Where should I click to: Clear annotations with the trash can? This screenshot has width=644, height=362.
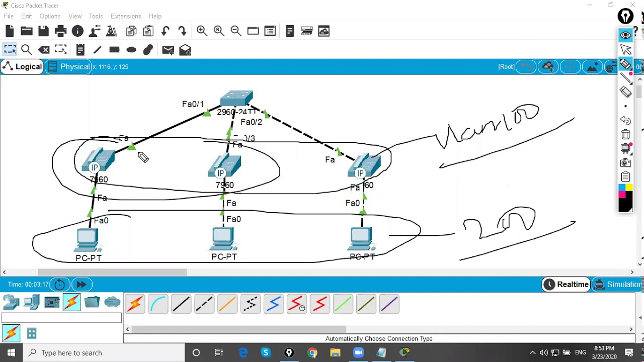(625, 135)
